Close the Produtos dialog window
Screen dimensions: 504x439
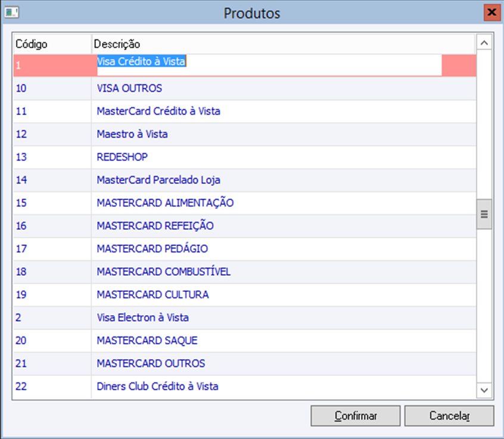pos(491,13)
